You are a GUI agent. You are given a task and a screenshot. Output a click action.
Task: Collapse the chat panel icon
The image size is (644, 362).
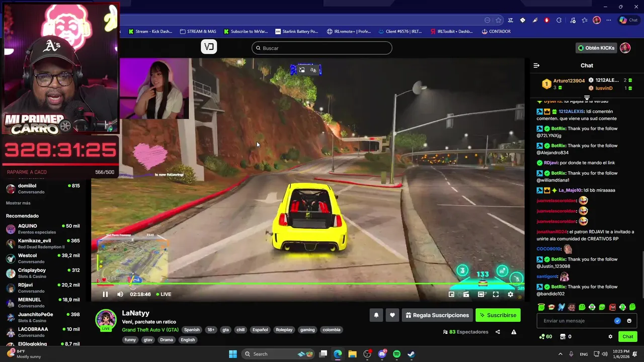(536, 65)
